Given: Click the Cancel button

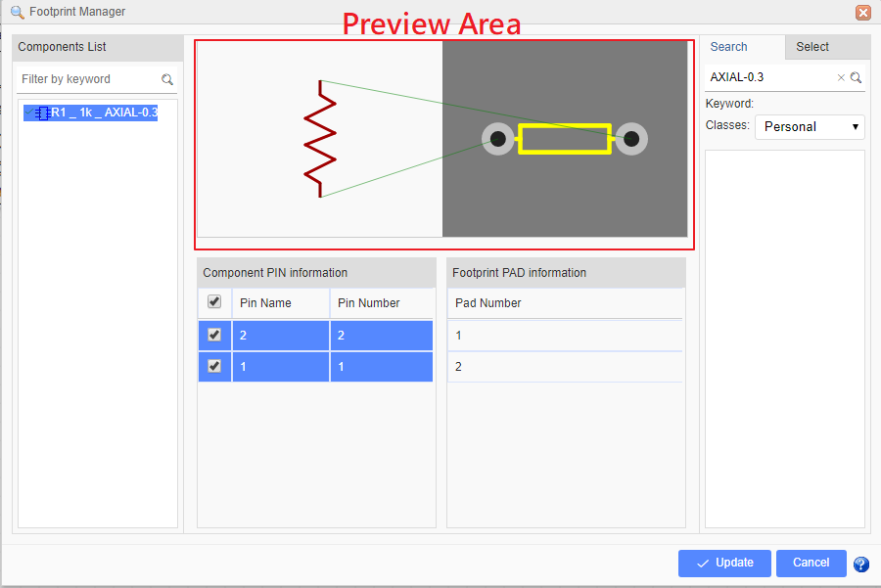Looking at the screenshot, I should click(x=811, y=563).
